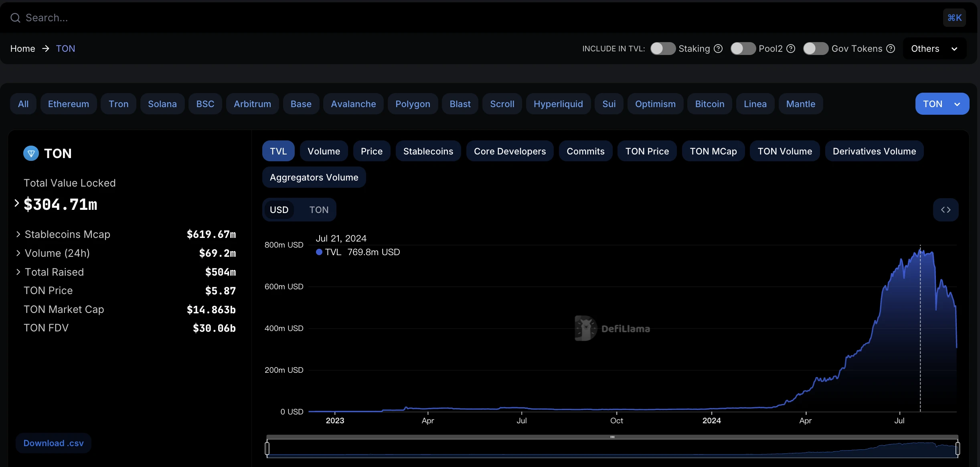
Task: Select the Stablecoins chart tab
Action: [x=428, y=151]
